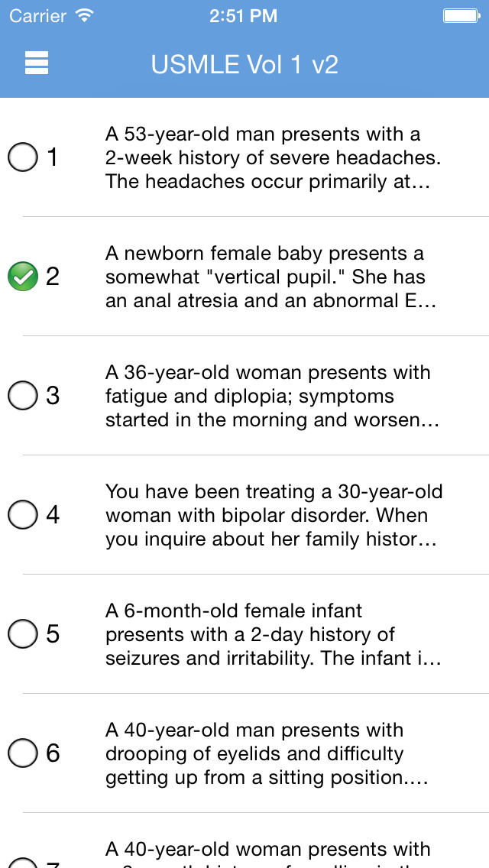The image size is (489, 868).
Task: Tap the Wi-Fi status icon
Action: [x=84, y=15]
